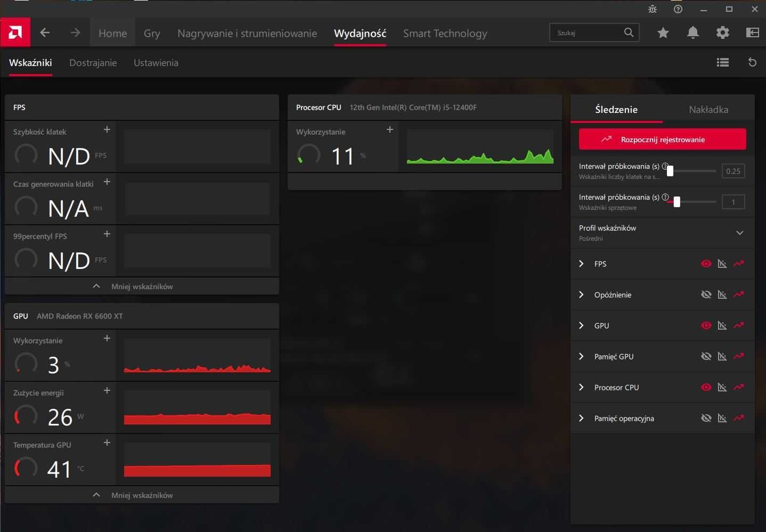
Task: Switch to Dostrajanie sub-tab
Action: click(93, 62)
